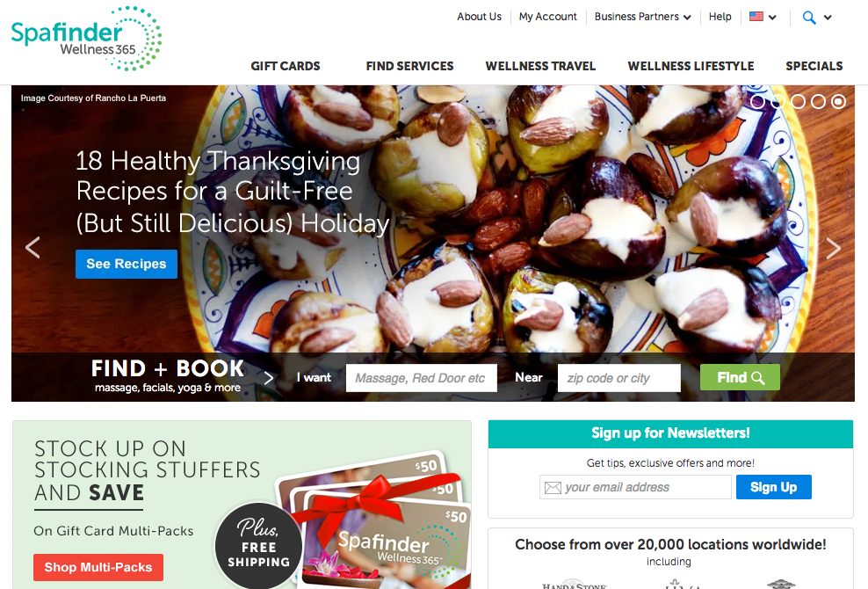Go to previous slide with left arrow

[33, 247]
